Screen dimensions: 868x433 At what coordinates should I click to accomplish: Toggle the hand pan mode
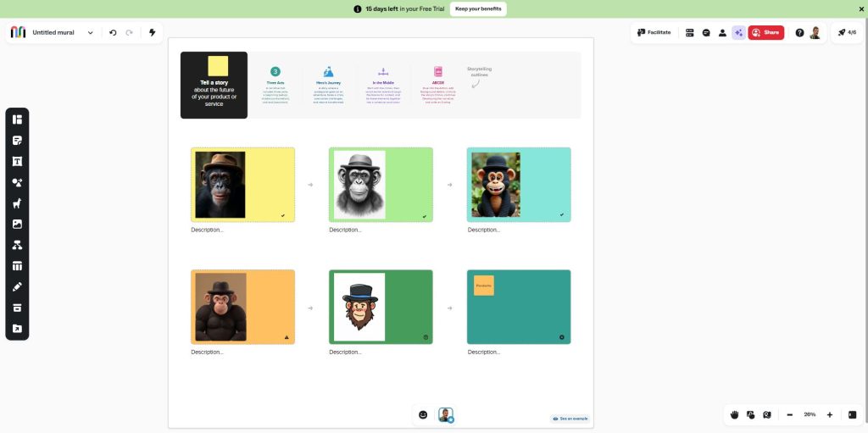736,414
